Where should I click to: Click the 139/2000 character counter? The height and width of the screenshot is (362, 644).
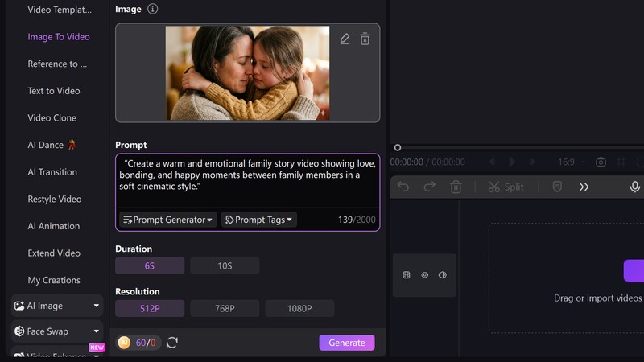357,220
